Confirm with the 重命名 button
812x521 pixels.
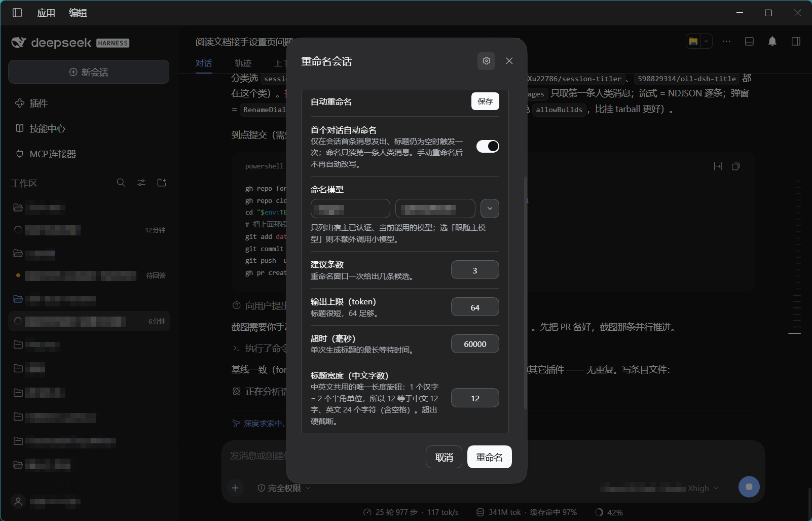pyautogui.click(x=489, y=457)
